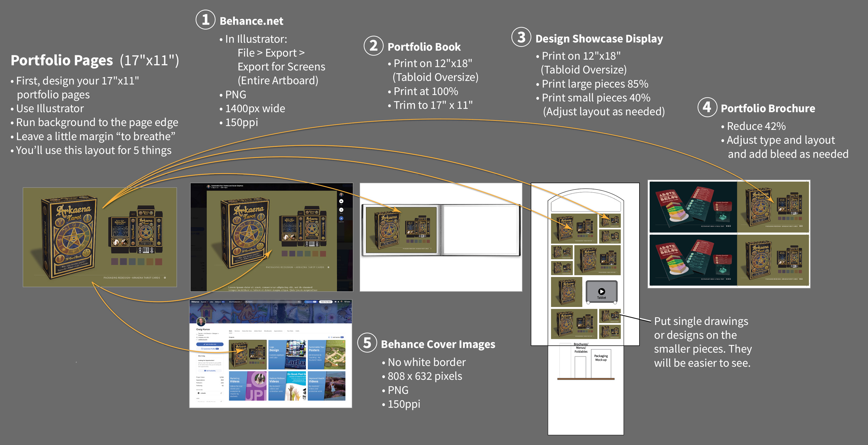Select the Save bookmark icon on the project sidebar

click(341, 201)
